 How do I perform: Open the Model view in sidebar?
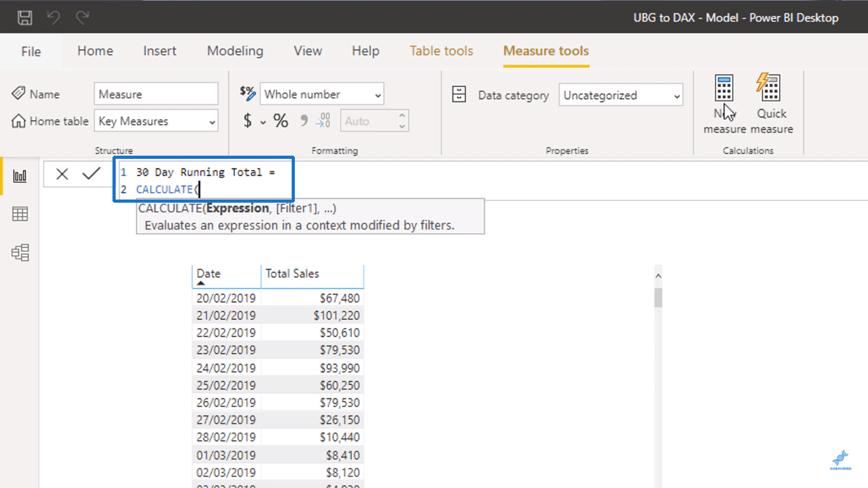point(20,253)
